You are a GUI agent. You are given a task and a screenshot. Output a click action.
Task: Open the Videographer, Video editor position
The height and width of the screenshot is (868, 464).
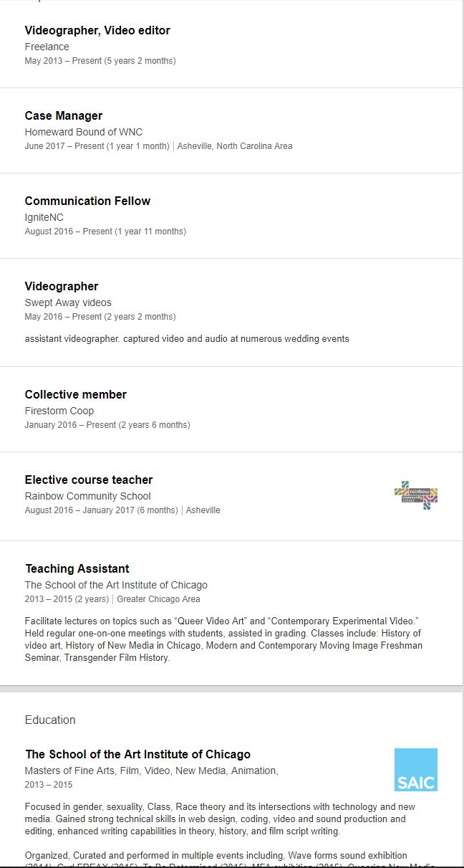(x=97, y=30)
